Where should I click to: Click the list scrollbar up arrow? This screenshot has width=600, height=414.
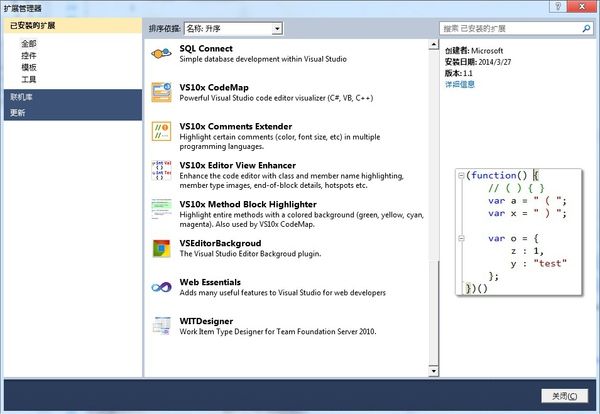click(434, 45)
